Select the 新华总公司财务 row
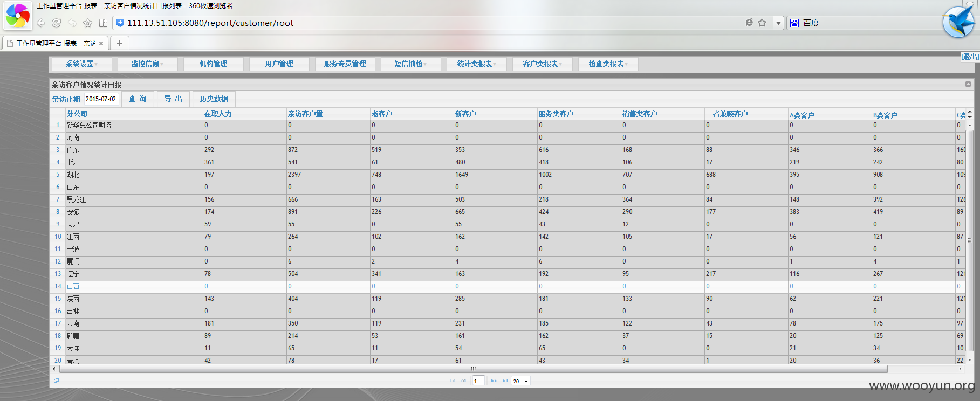Screen dimensions: 980x401 coord(507,125)
